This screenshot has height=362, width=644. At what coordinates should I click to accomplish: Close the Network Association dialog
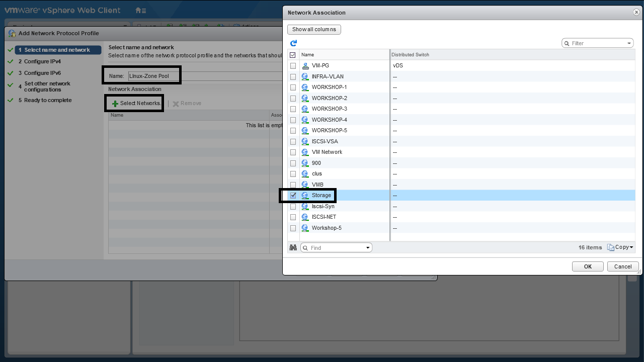(x=636, y=12)
